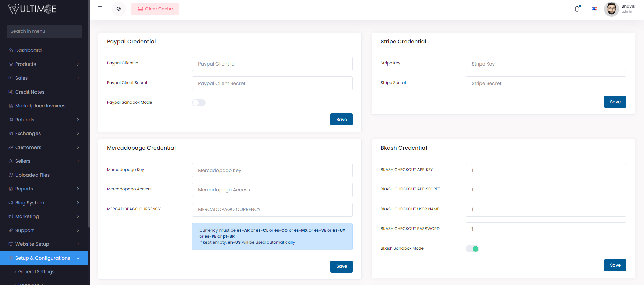Screen dimensions: 644x285
Task: Click the Credit Notes icon
Action: click(11, 92)
